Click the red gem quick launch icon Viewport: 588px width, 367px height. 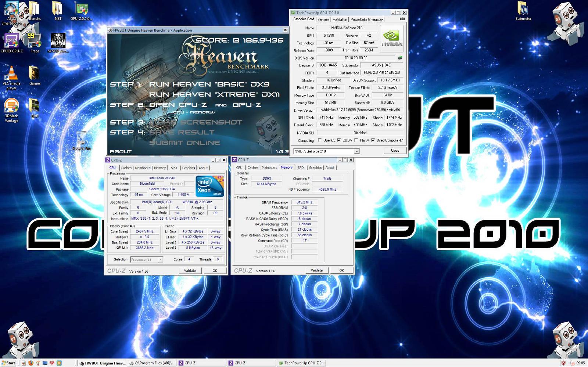coord(52,363)
